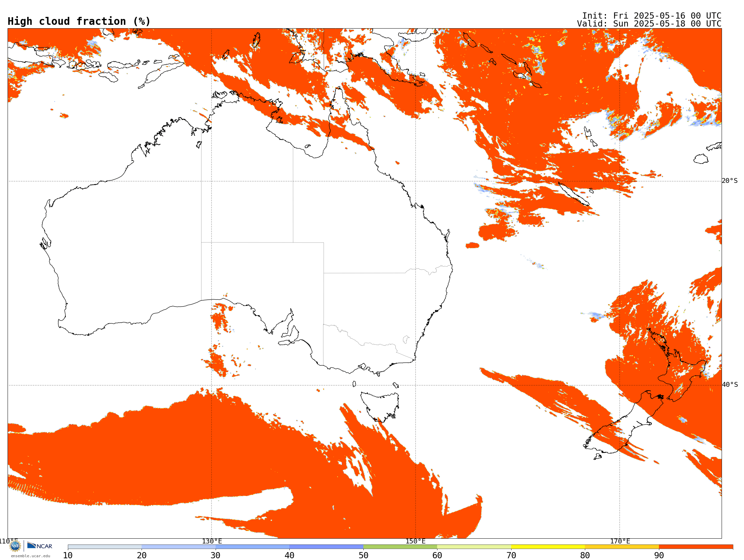Click the 20°S latitude label
744x560 pixels.
click(x=730, y=181)
